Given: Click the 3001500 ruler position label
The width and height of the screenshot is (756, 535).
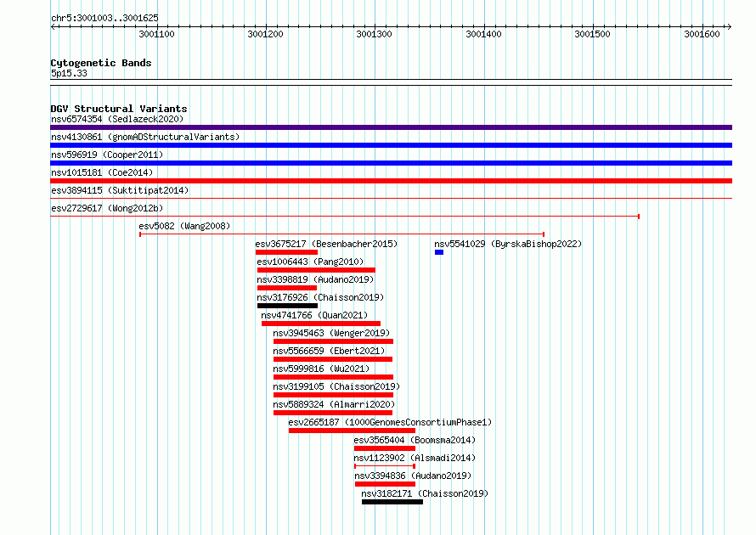Looking at the screenshot, I should [593, 34].
